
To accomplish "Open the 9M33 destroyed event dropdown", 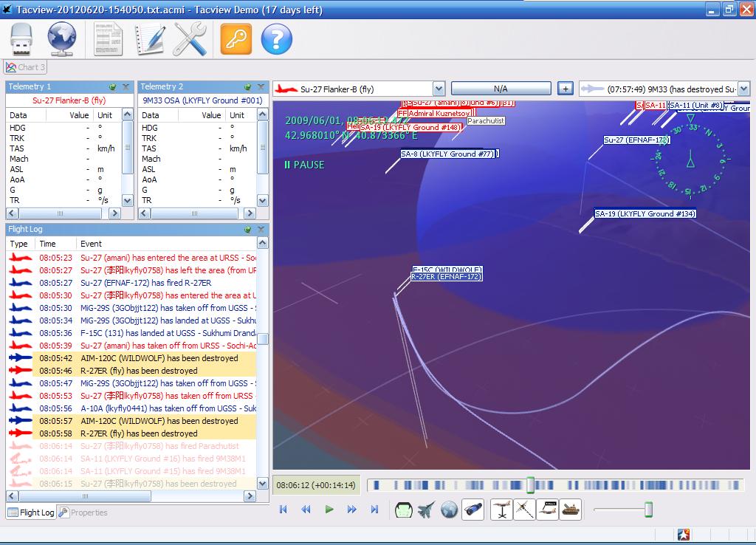I will [743, 89].
